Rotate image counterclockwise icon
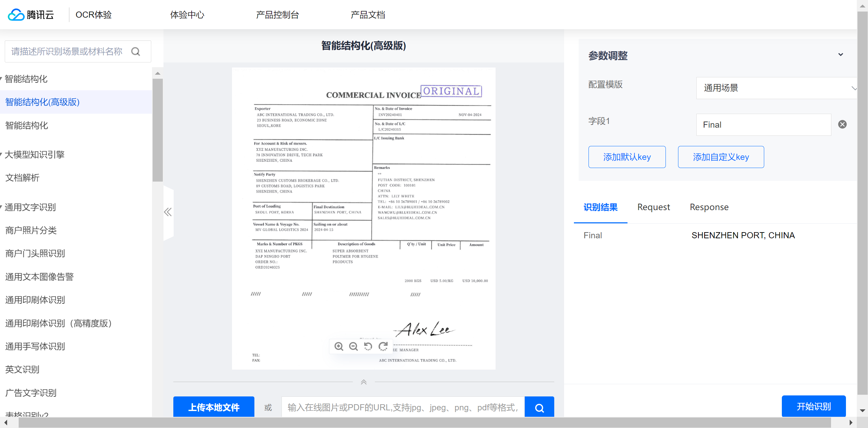Image resolution: width=868 pixels, height=428 pixels. (x=368, y=346)
